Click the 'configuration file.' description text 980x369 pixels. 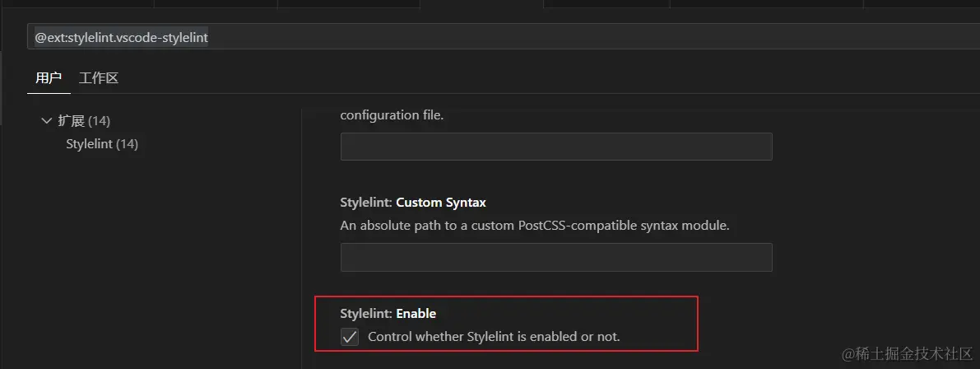[x=392, y=115]
